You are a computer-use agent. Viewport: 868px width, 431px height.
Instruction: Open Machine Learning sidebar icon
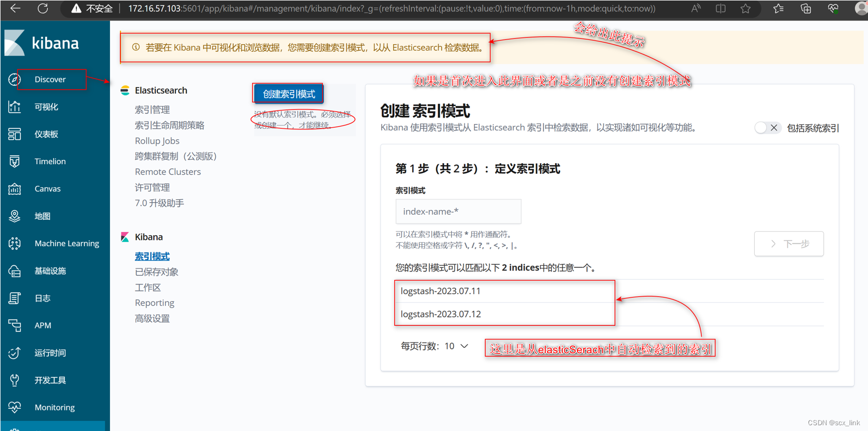[x=15, y=244]
